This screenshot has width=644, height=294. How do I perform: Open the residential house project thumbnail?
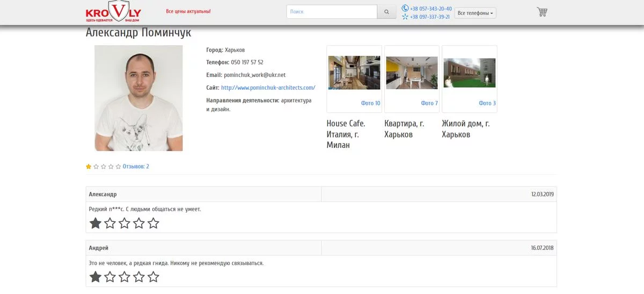coord(469,72)
